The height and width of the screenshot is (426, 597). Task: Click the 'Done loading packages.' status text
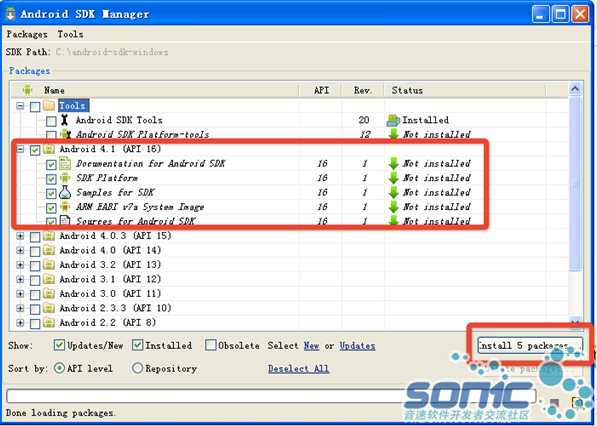click(x=60, y=413)
